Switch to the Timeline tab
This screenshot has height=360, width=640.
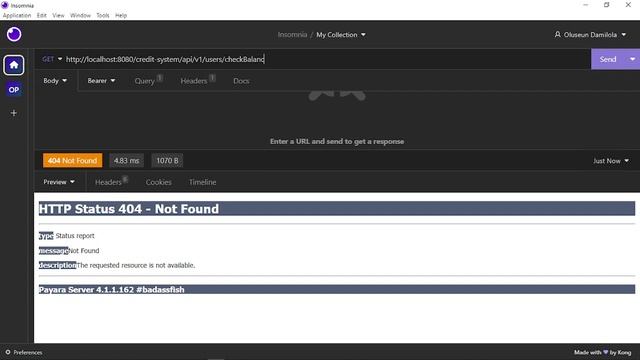tap(202, 182)
